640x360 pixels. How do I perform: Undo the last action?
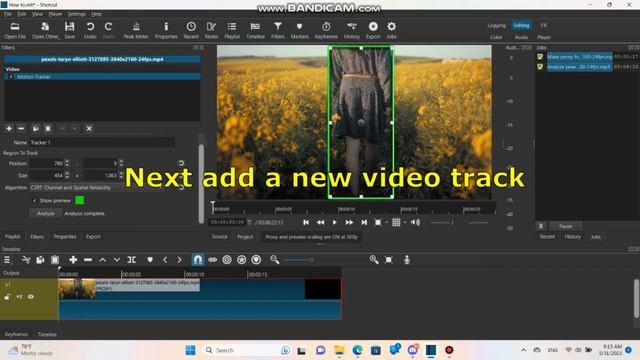point(90,31)
